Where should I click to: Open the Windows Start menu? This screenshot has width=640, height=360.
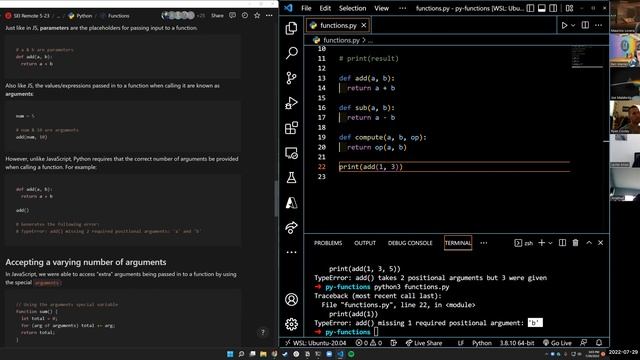click(230, 354)
